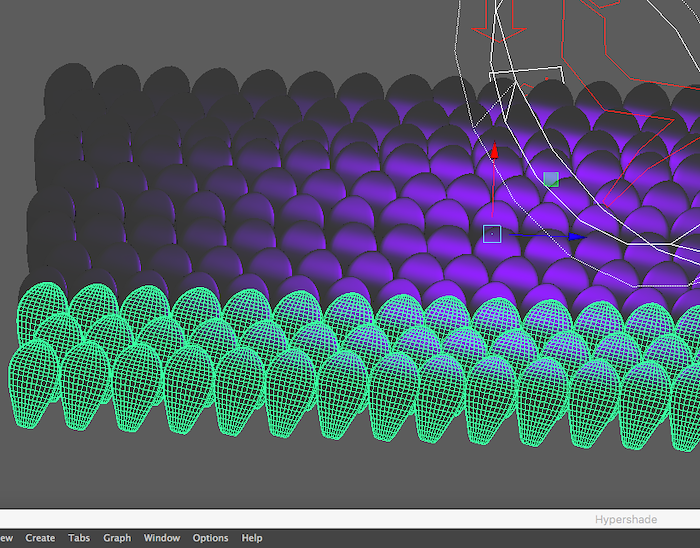Viewport: 700px width, 548px height.
Task: Click the green plane manipulator handle
Action: (x=551, y=179)
